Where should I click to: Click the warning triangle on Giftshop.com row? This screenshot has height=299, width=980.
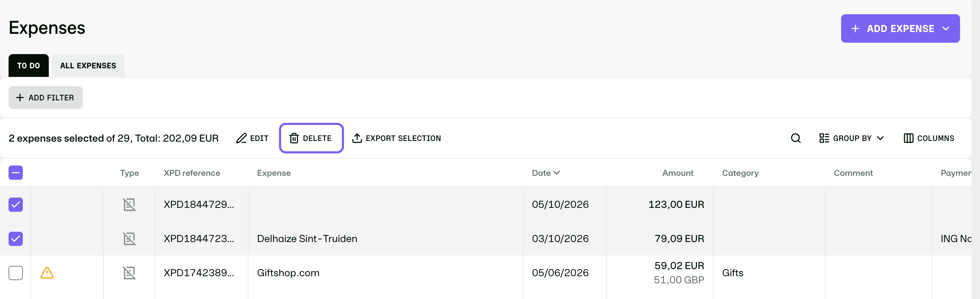pos(47,273)
